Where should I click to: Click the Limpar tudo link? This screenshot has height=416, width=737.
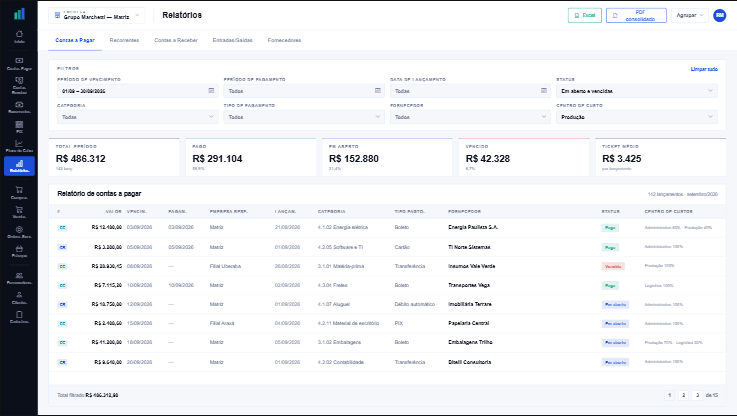704,69
